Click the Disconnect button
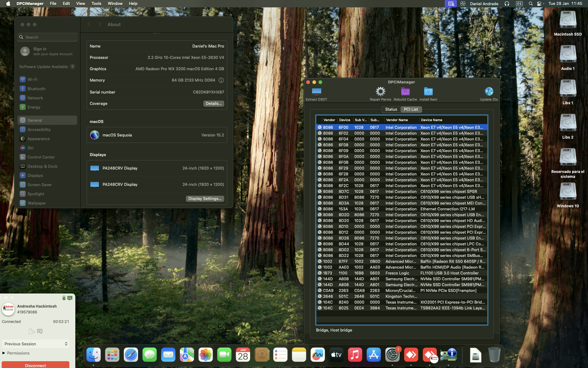Viewport: 588px width, 368px height. click(36, 365)
